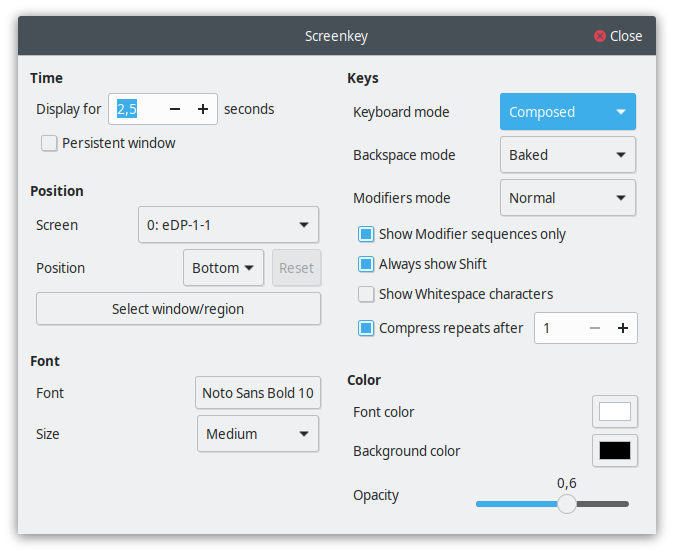
Task: Decrease compress repeats value with minus
Action: tap(595, 328)
